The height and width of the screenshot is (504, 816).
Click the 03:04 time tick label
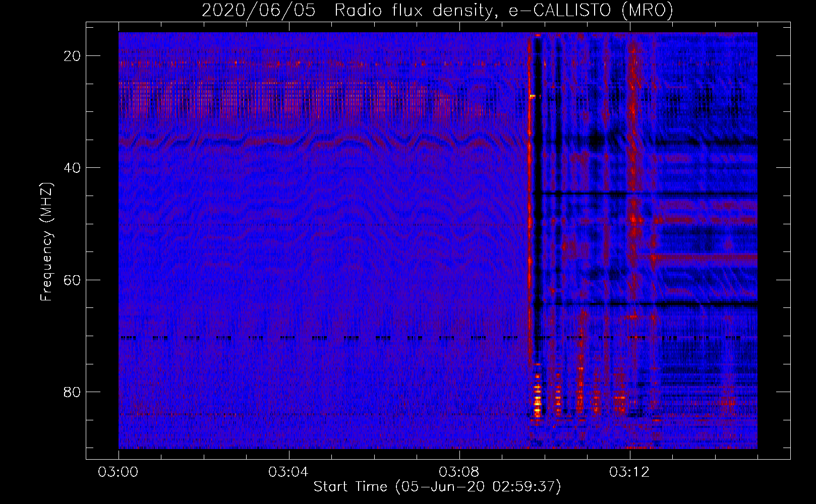(x=288, y=472)
